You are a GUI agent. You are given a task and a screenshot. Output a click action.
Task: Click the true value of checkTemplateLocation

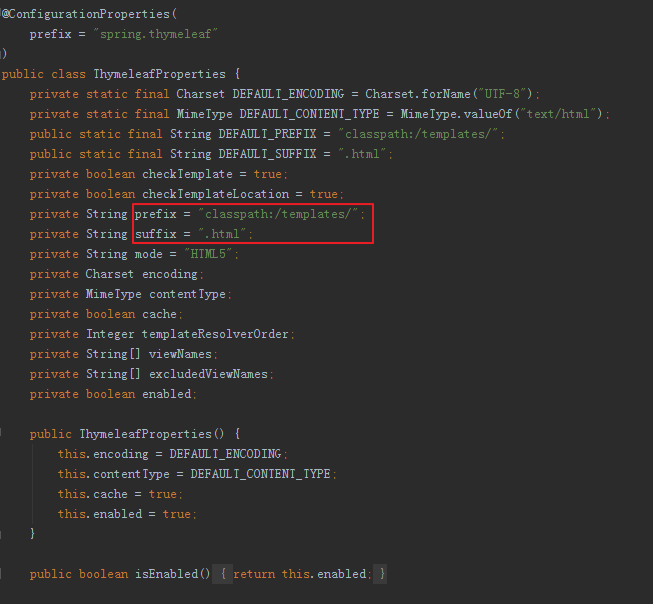324,194
